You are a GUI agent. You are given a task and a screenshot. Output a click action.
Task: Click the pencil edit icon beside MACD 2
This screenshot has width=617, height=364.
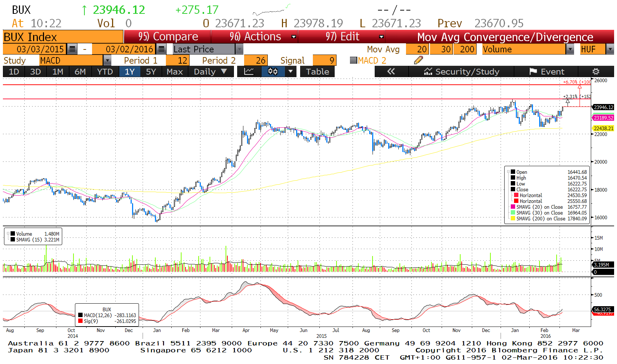pyautogui.click(x=418, y=60)
